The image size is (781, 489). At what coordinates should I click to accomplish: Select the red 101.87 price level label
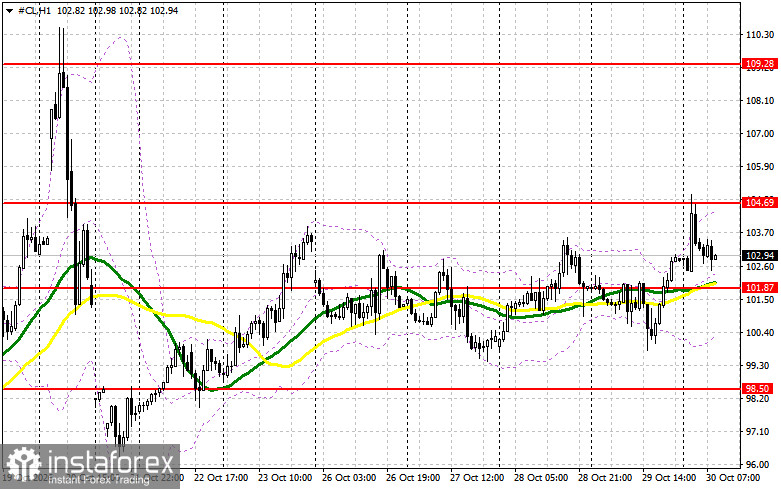[760, 287]
